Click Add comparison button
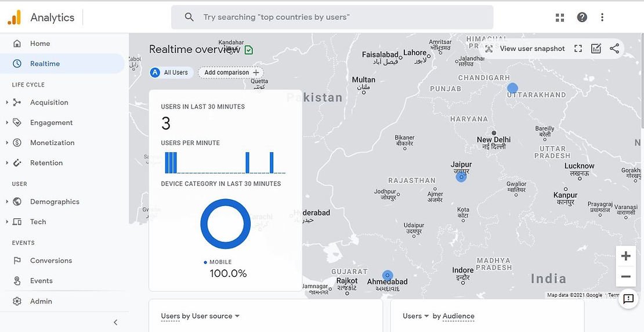The image size is (644, 332). (x=231, y=73)
